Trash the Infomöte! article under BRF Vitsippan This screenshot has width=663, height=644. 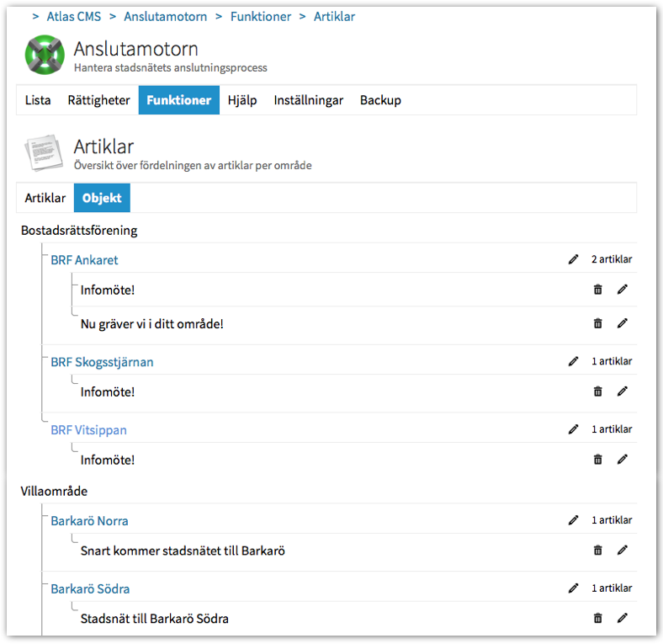(x=598, y=460)
